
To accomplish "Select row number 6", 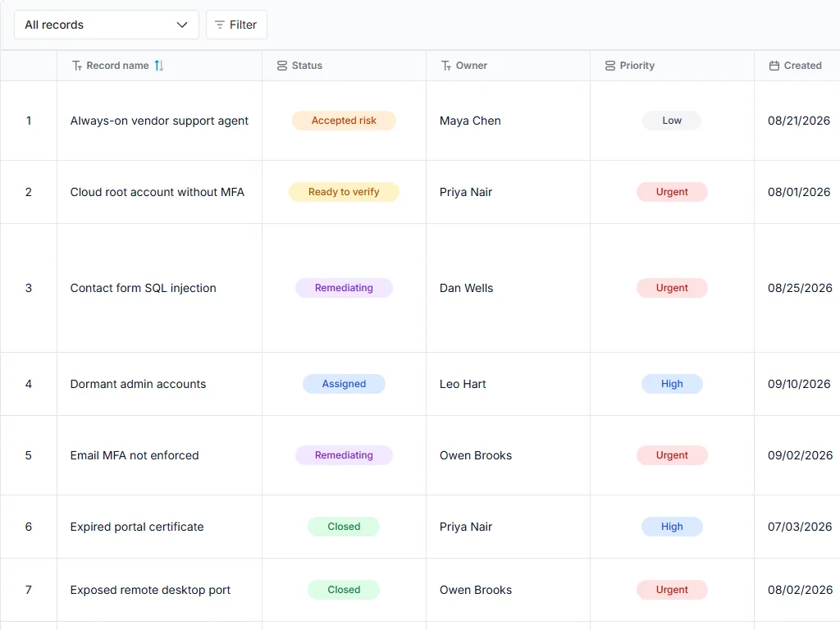I will [x=29, y=527].
